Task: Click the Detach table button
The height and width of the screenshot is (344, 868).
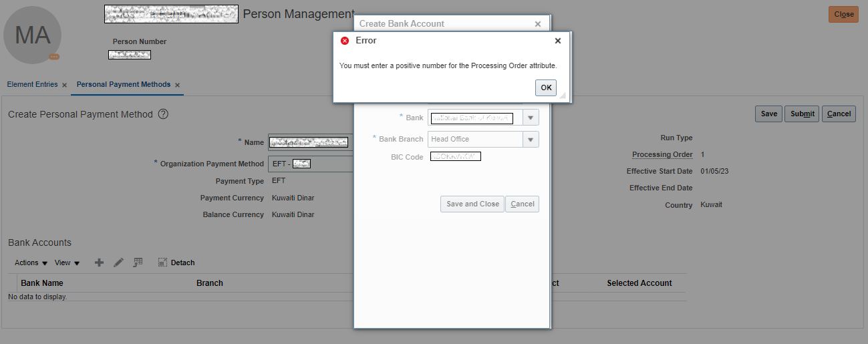Action: pyautogui.click(x=176, y=263)
